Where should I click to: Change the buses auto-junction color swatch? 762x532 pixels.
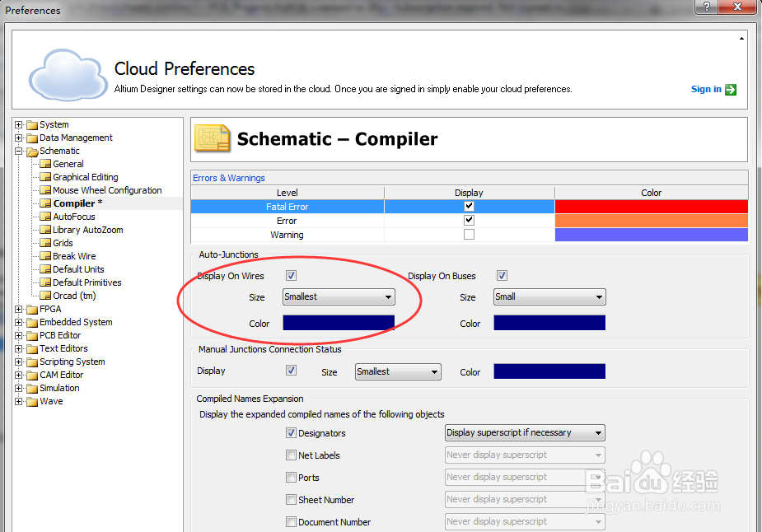[549, 323]
